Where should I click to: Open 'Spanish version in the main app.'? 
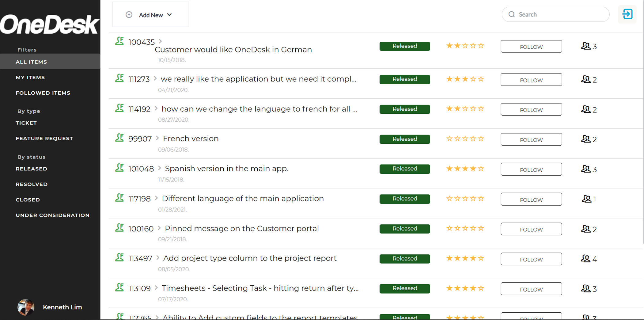pyautogui.click(x=226, y=169)
